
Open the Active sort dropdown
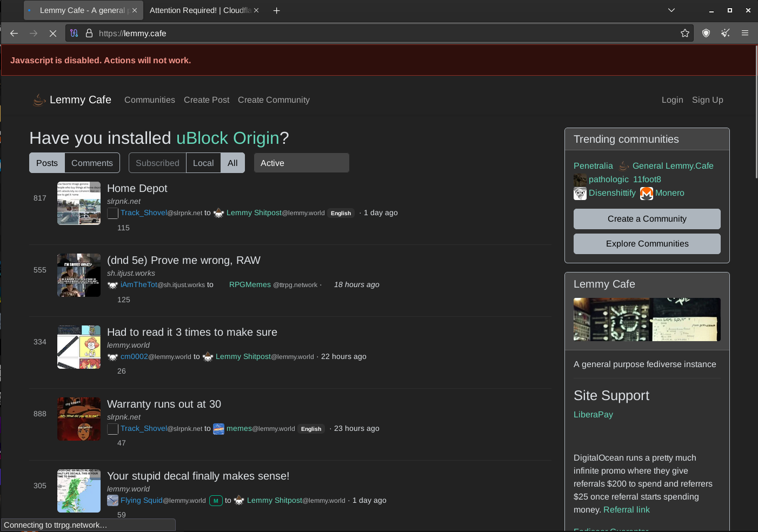coord(302,163)
